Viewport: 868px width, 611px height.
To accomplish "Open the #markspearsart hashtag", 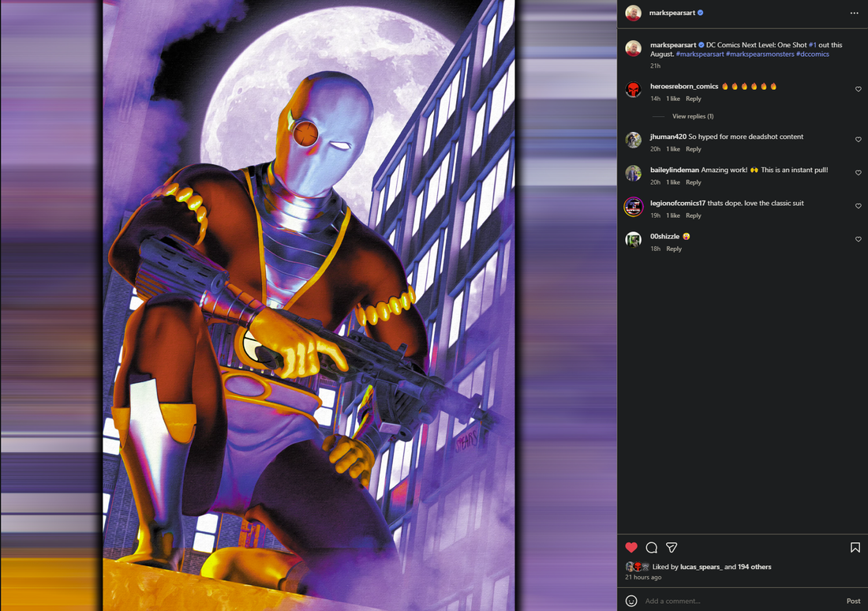I will (x=700, y=54).
